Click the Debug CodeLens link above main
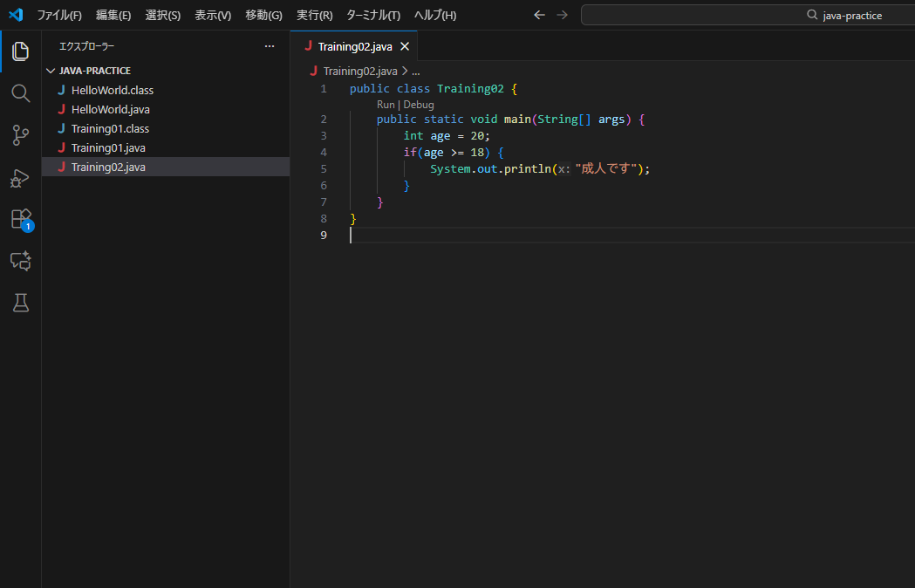 pos(419,105)
